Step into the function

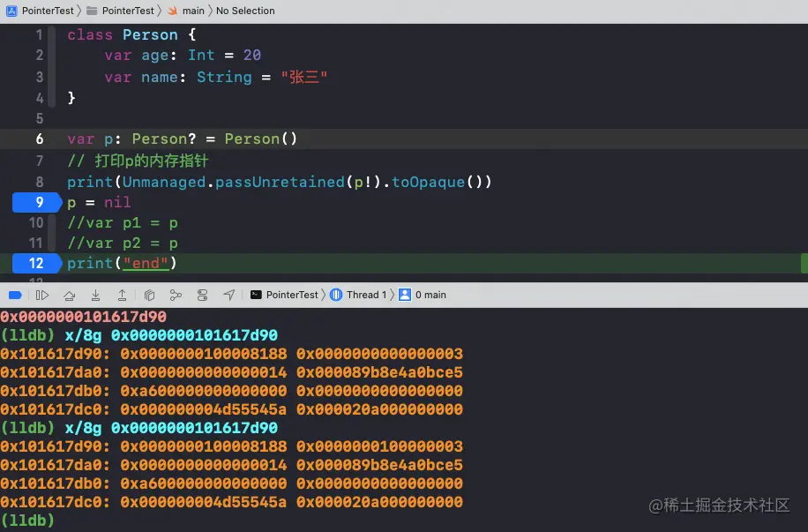click(x=96, y=295)
